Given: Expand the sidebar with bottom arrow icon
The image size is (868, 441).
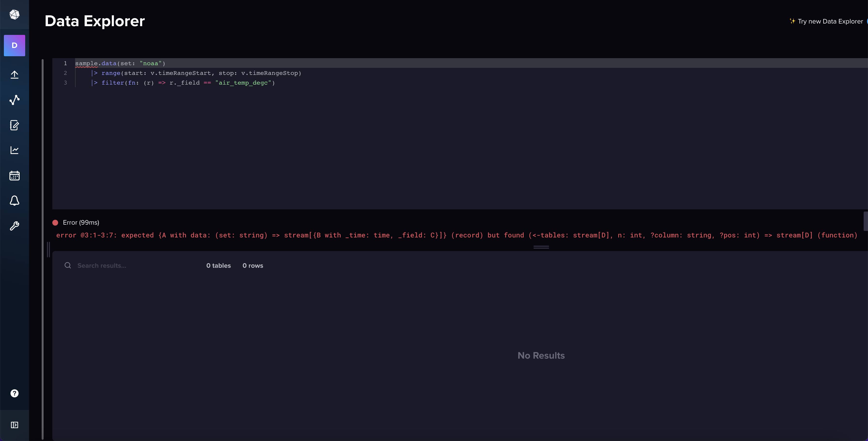Looking at the screenshot, I should tap(15, 425).
